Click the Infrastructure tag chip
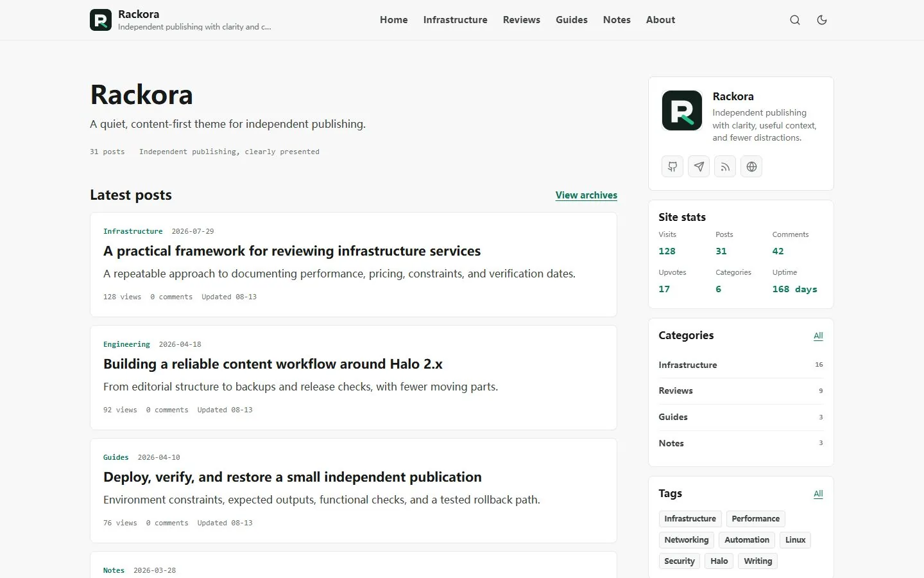This screenshot has width=924, height=578. click(690, 519)
